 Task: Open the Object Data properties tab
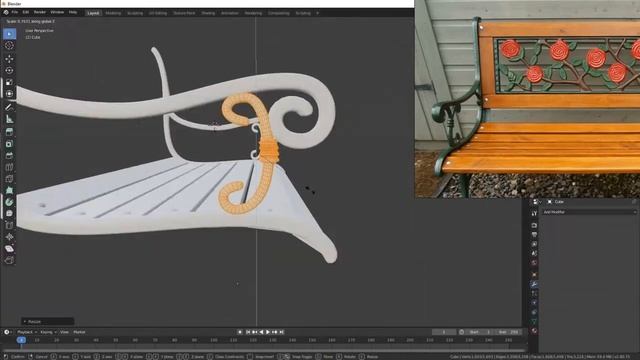[534, 322]
